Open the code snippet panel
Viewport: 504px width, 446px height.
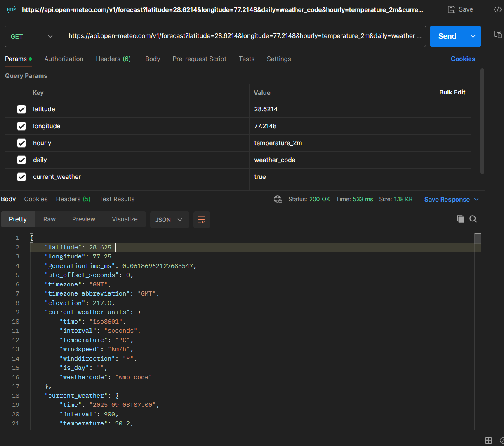[x=497, y=9]
